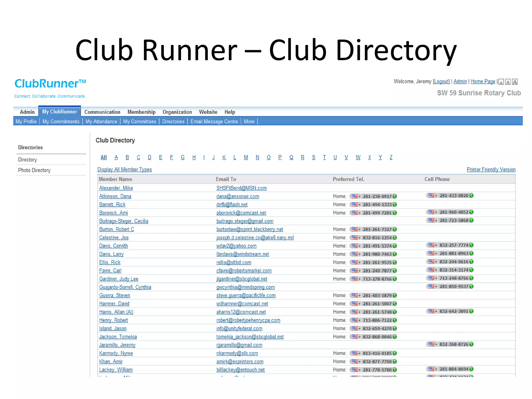Image resolution: width=532 pixels, height=399 pixels.
Task: Open My Profile submenu item
Action: pyautogui.click(x=26, y=122)
